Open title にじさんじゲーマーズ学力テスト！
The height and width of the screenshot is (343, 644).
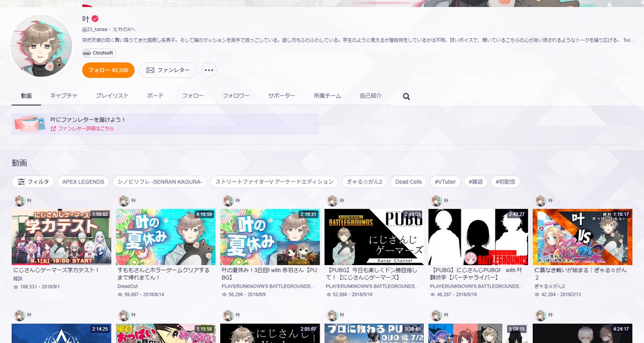56,271
